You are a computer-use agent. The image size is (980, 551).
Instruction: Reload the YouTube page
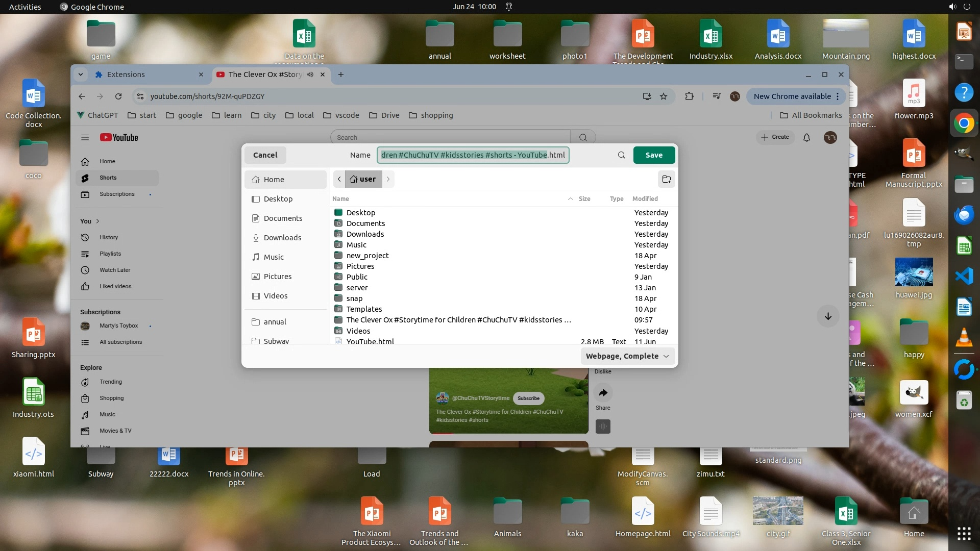pyautogui.click(x=118, y=96)
